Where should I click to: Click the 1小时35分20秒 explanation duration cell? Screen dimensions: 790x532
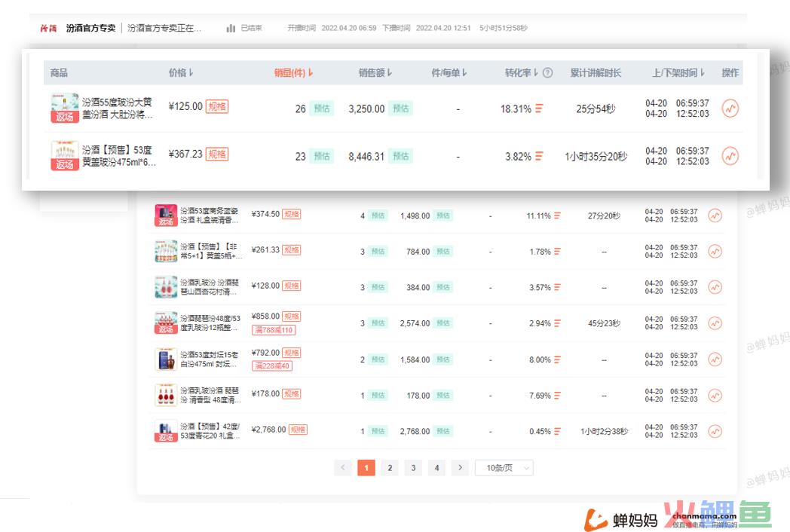(x=596, y=157)
